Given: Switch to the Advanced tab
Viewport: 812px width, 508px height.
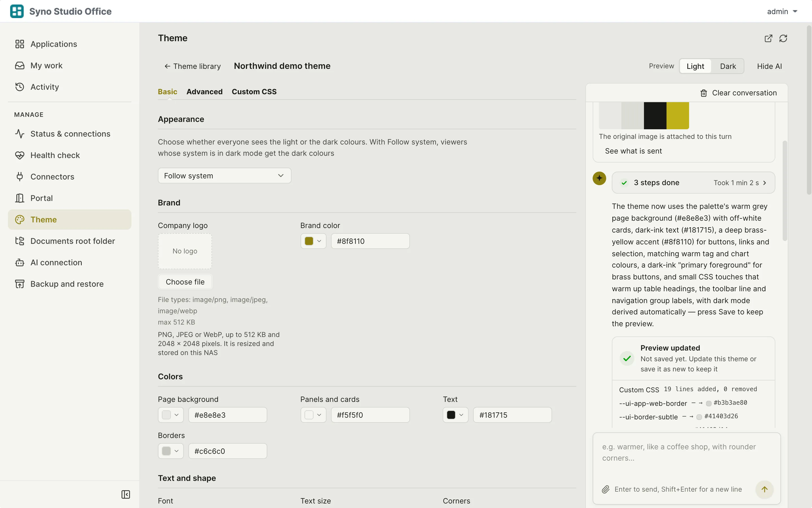Looking at the screenshot, I should (x=204, y=92).
